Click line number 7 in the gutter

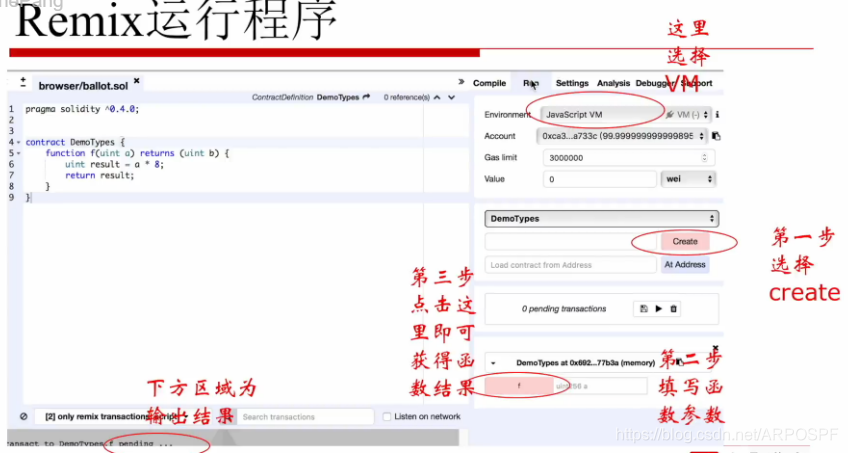tap(11, 175)
